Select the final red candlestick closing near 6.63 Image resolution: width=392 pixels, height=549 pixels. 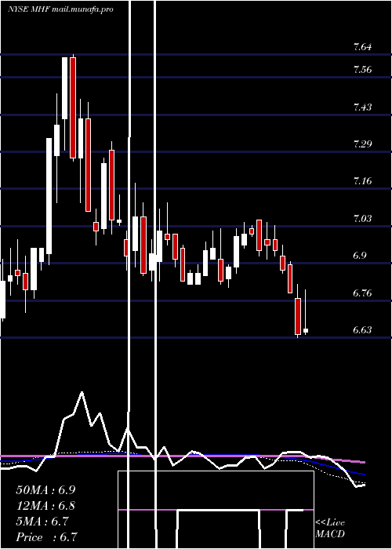click(x=298, y=316)
